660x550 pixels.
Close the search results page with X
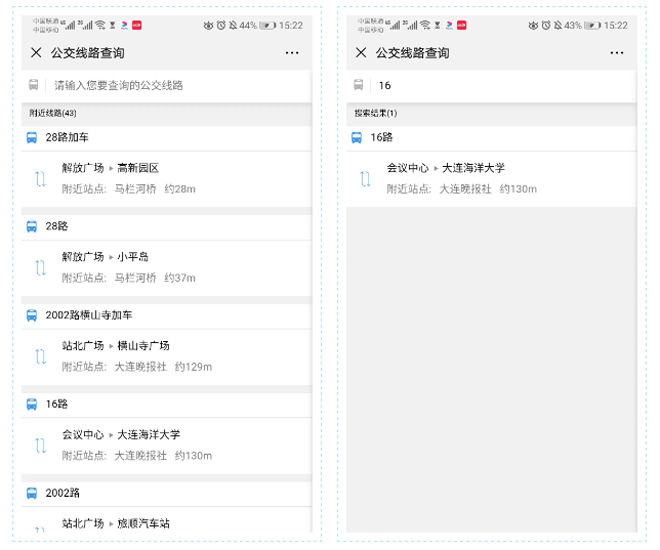[361, 53]
